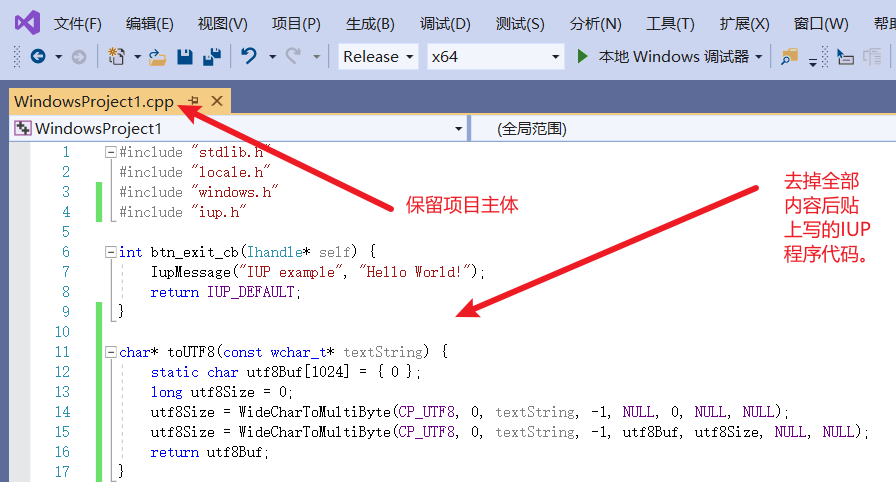Click the WindowsProject1 project icon in navigation bar
The height and width of the screenshot is (482, 896).
tap(23, 128)
